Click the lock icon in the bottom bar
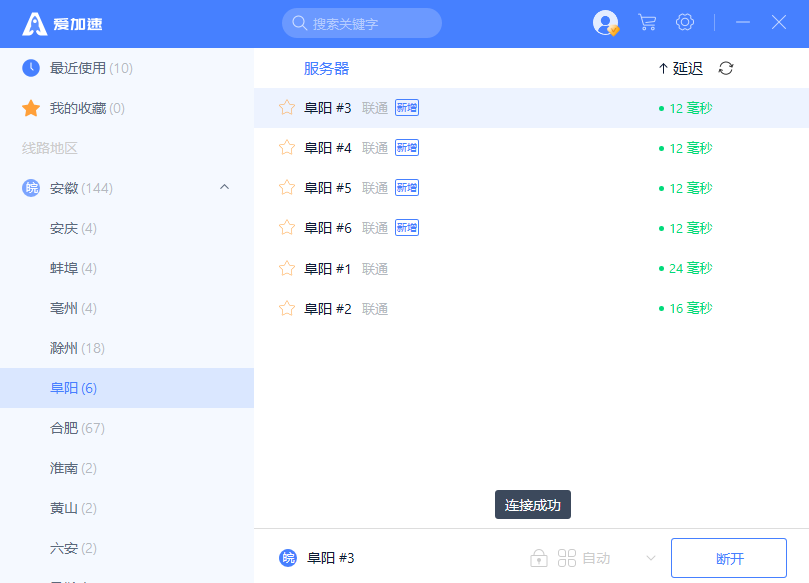 point(539,558)
